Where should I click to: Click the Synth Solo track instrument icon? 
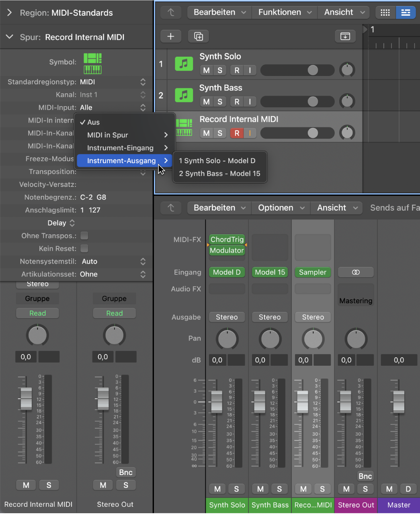point(184,64)
